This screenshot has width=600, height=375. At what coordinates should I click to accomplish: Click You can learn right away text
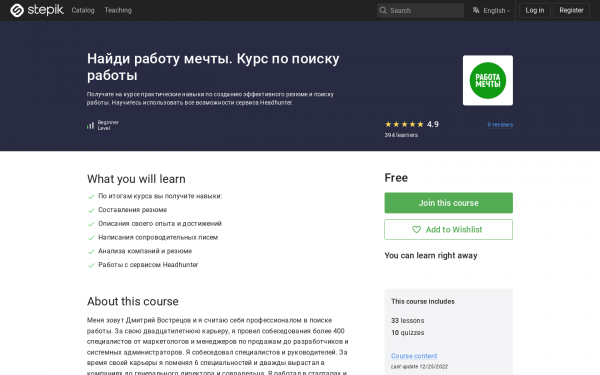coord(431,256)
